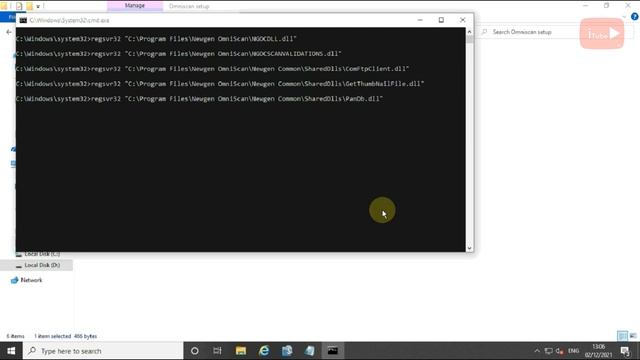Maximize the cmd.exe console window

coord(441,20)
